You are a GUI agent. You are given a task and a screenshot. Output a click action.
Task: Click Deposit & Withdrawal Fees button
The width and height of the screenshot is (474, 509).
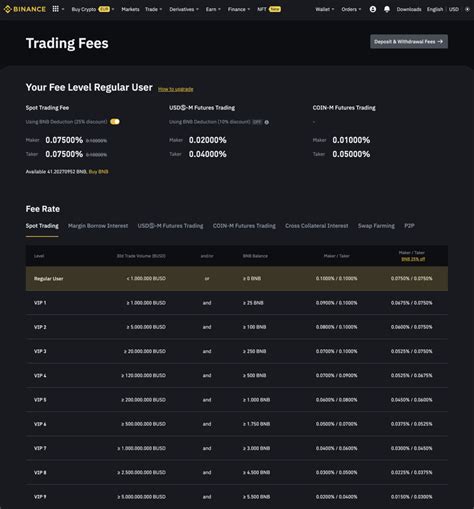tap(409, 42)
